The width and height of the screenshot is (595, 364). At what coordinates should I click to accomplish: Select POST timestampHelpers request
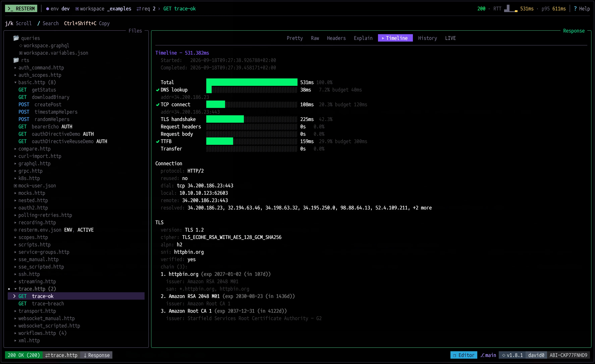click(48, 112)
